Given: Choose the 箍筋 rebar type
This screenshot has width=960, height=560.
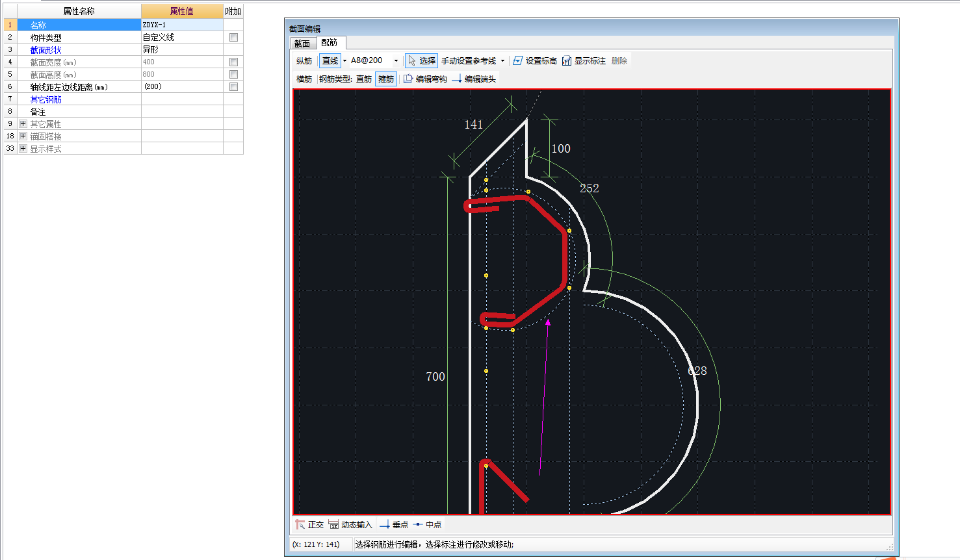Looking at the screenshot, I should click(x=386, y=79).
